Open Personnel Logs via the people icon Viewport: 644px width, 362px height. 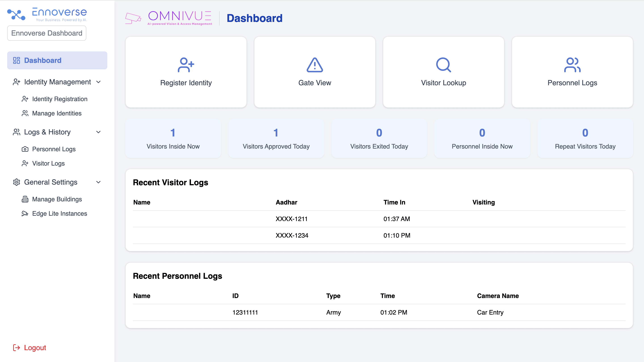(x=572, y=65)
